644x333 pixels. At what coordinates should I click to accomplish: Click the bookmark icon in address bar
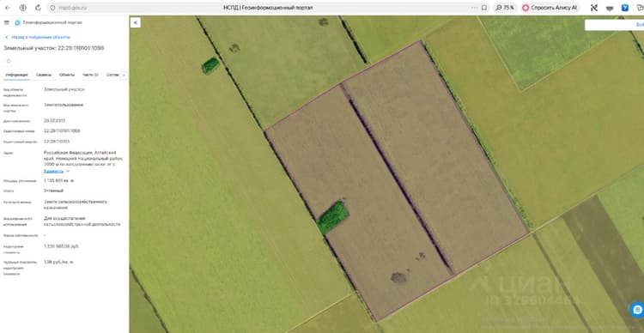tap(484, 8)
